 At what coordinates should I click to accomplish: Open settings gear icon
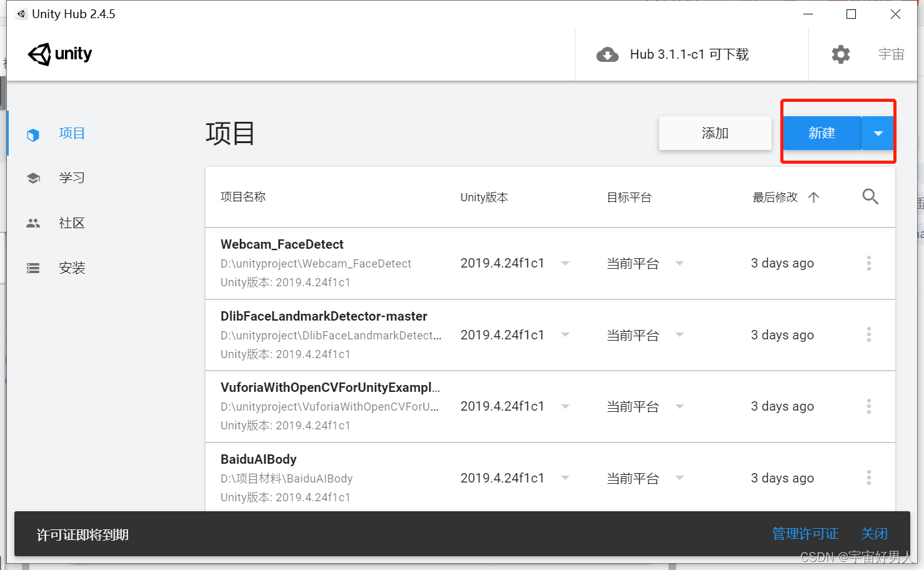point(841,54)
